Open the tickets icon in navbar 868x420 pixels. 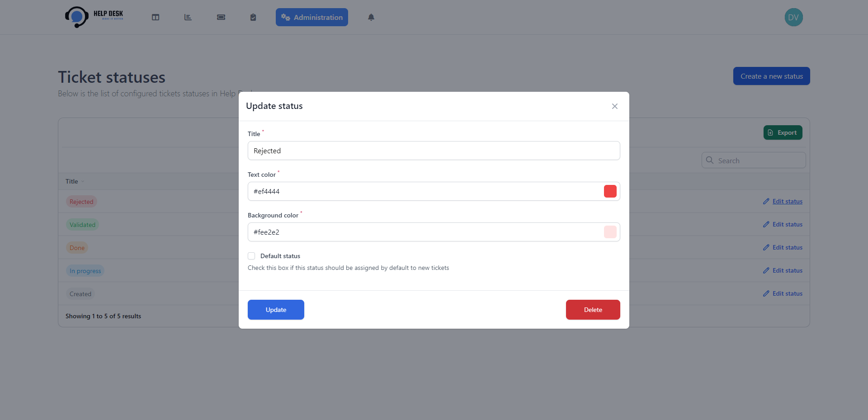point(221,17)
